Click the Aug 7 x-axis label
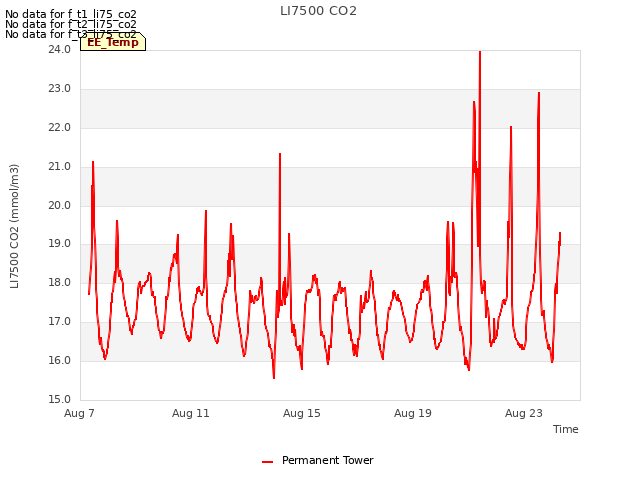640x480 pixels. [x=79, y=413]
